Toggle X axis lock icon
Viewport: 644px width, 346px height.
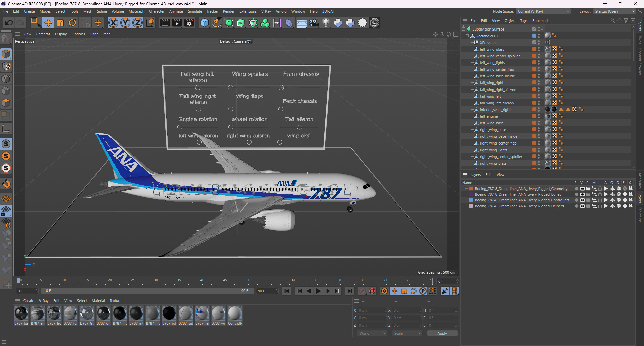(x=113, y=23)
